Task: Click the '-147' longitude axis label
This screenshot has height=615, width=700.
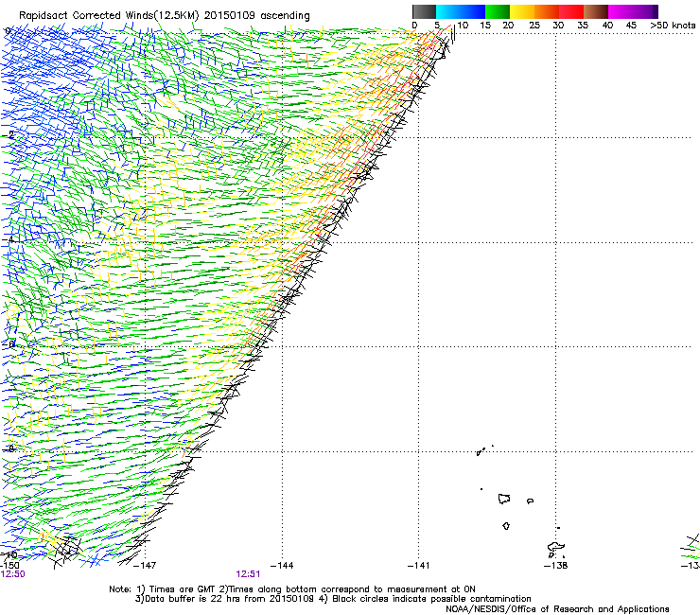Action: click(145, 566)
